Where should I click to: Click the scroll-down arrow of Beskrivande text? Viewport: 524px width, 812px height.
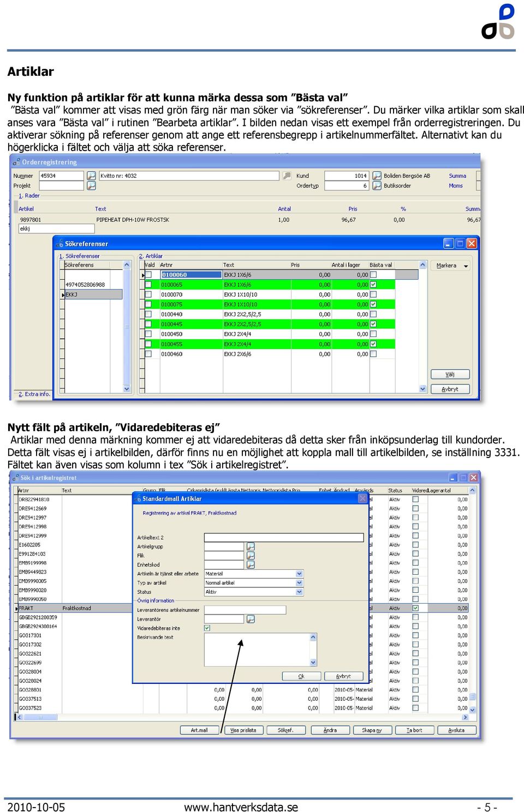coord(313,663)
